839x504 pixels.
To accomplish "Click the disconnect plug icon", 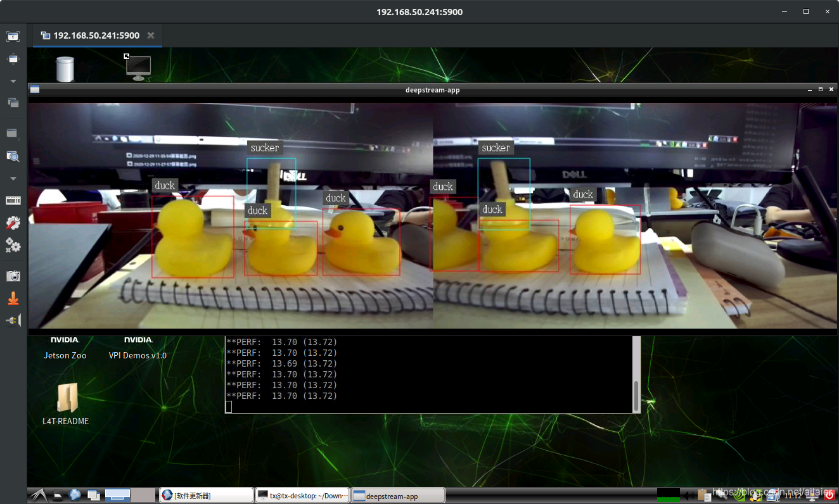I will point(13,320).
